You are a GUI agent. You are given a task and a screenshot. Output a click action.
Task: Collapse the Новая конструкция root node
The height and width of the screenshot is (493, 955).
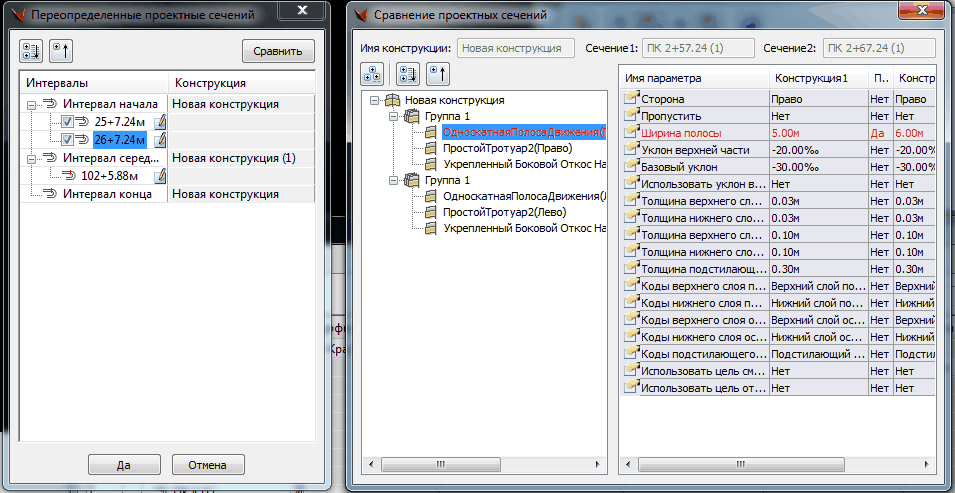point(374,100)
